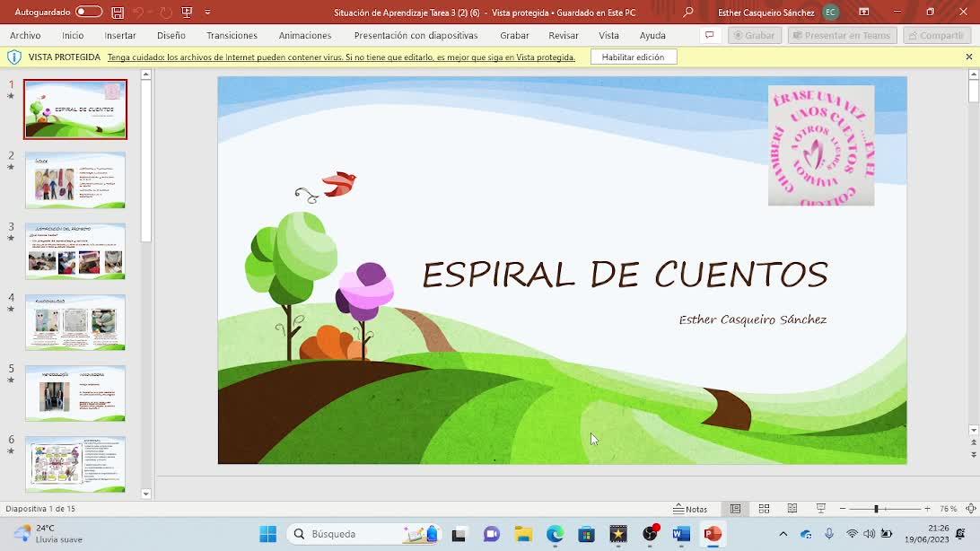Viewport: 980px width, 551px height.
Task: Switch to Slide Sorter view
Action: click(x=764, y=509)
